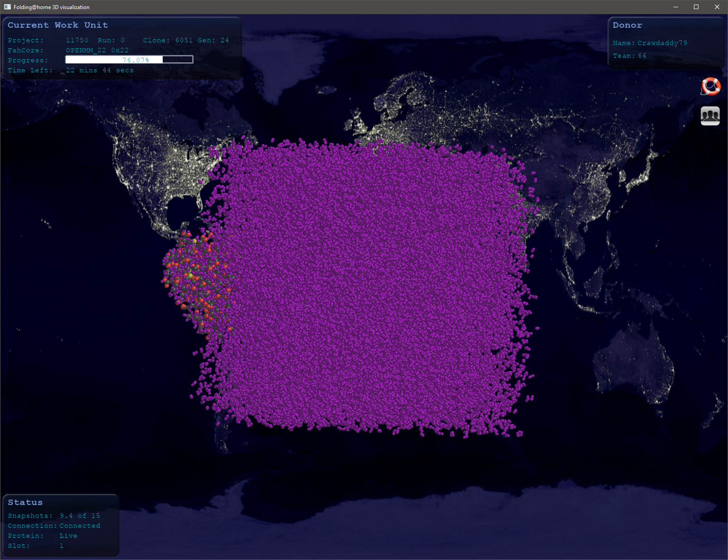Screen dimensions: 728x560
Task: Click the Current Work Unit heading
Action: [x=58, y=25]
